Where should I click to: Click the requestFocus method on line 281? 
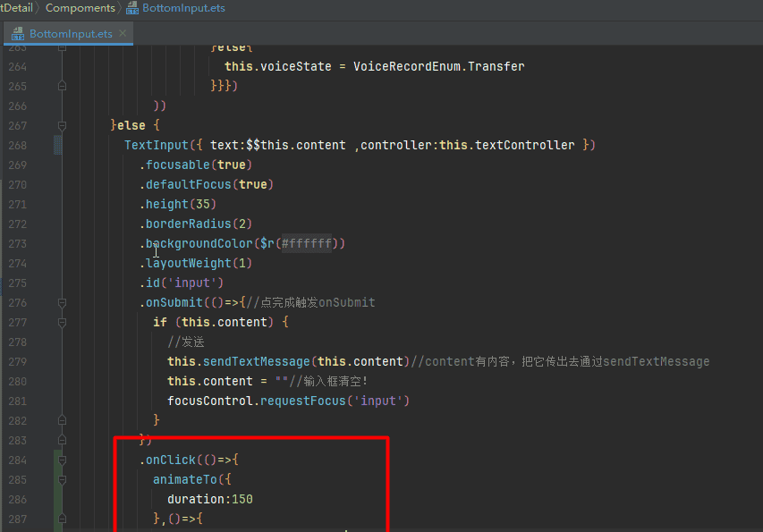pyautogui.click(x=307, y=401)
